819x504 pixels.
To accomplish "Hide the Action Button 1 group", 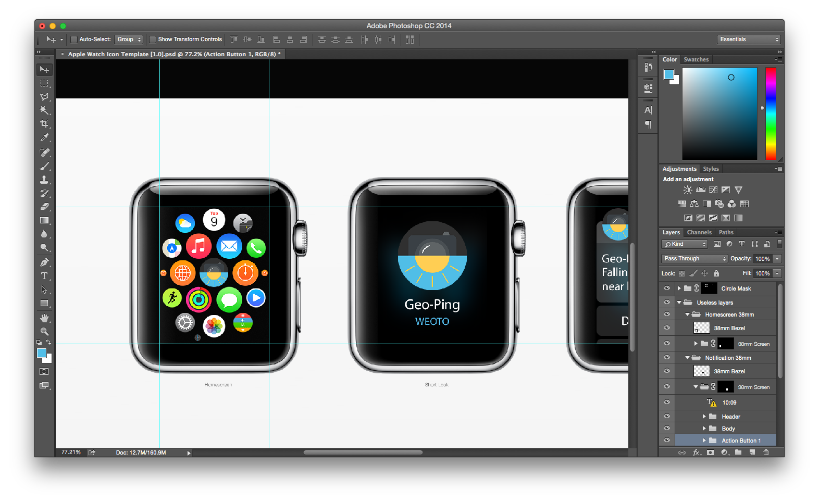I will (x=667, y=440).
